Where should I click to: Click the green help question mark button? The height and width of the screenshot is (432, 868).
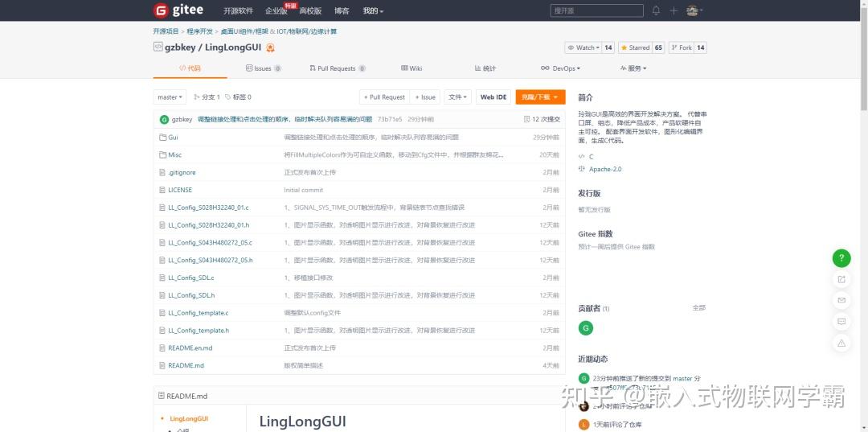click(841, 257)
